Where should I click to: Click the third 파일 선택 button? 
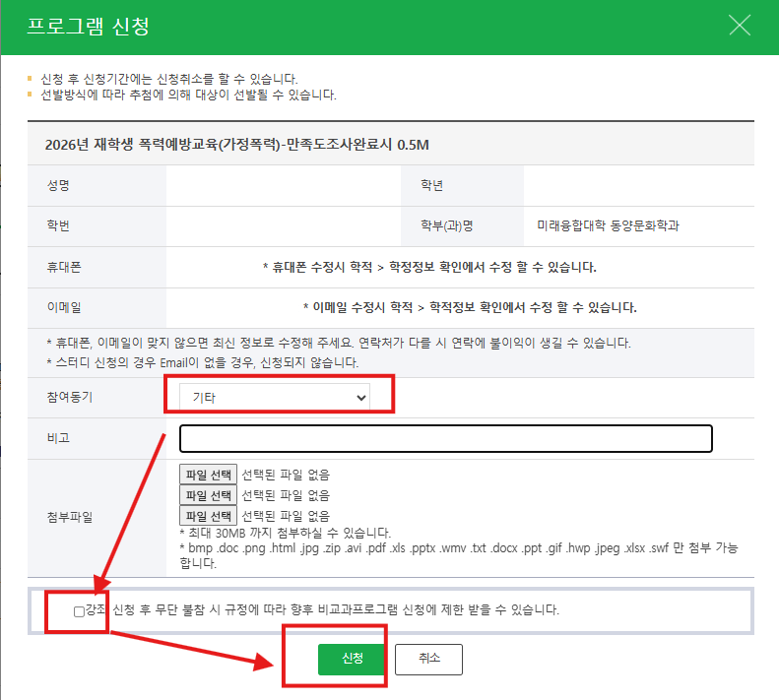208,515
